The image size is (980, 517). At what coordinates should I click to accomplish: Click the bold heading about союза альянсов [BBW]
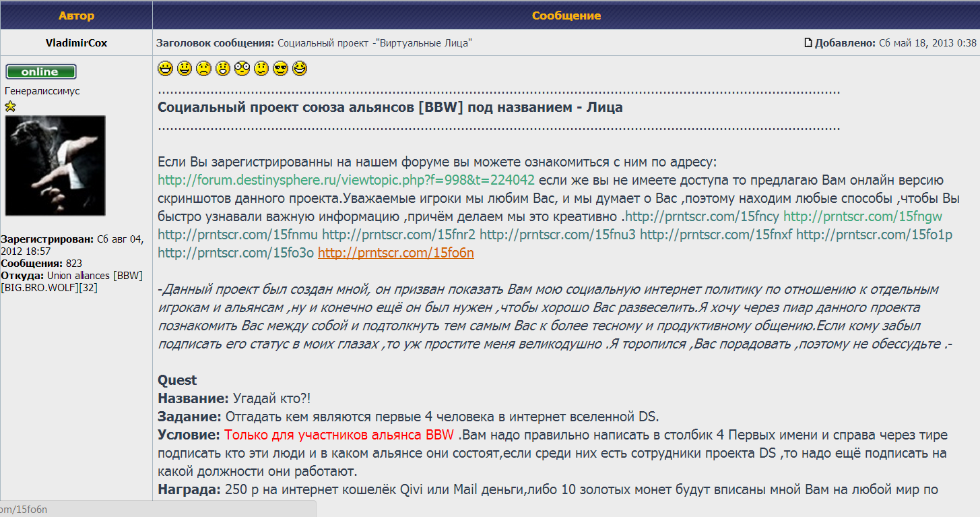click(390, 107)
